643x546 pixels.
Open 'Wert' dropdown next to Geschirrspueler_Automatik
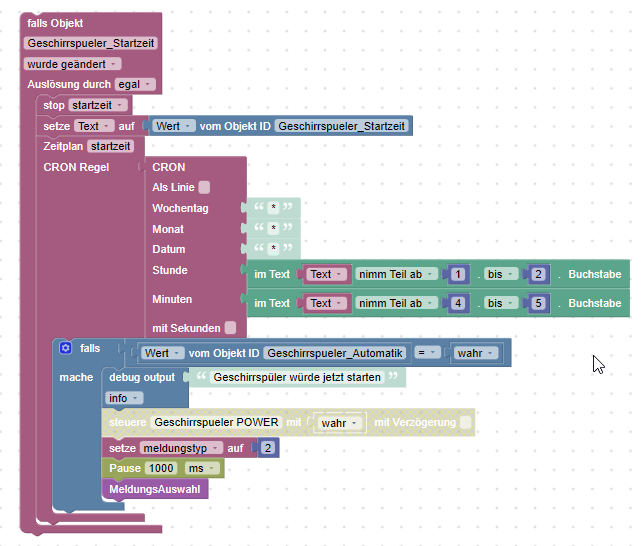tap(162, 353)
